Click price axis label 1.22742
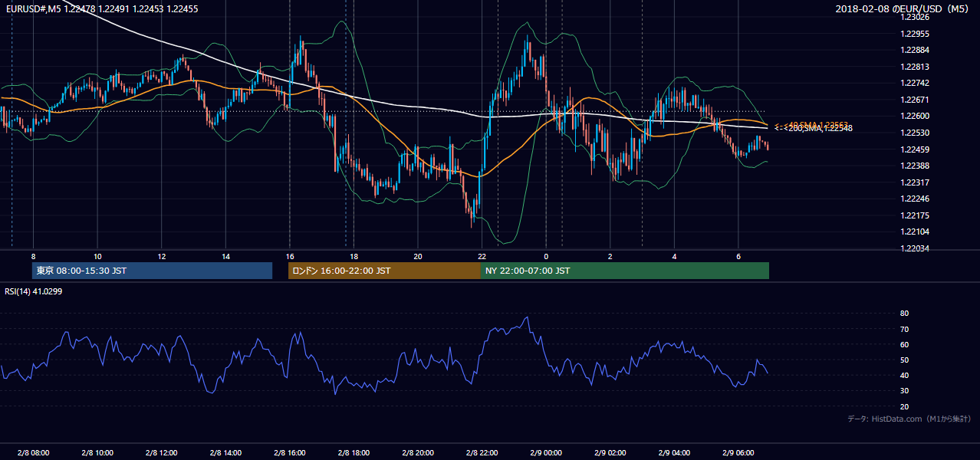Screen dimensions: 980x460 [915, 84]
